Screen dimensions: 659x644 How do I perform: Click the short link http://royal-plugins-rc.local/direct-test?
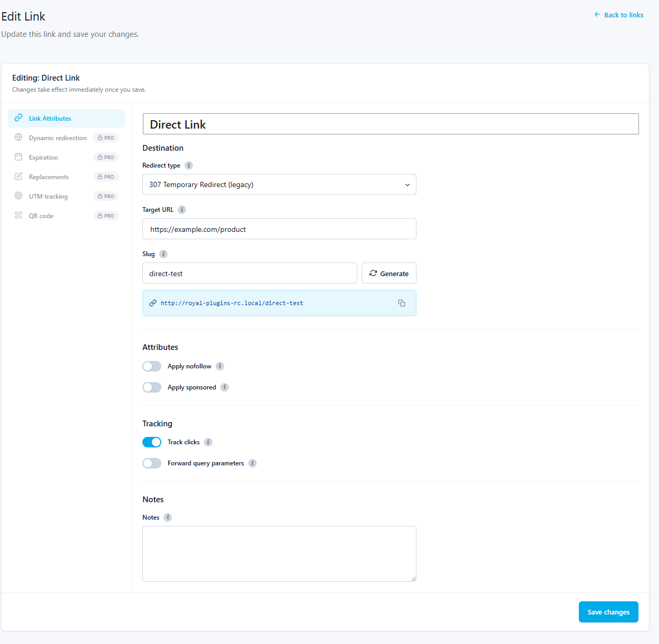click(232, 303)
